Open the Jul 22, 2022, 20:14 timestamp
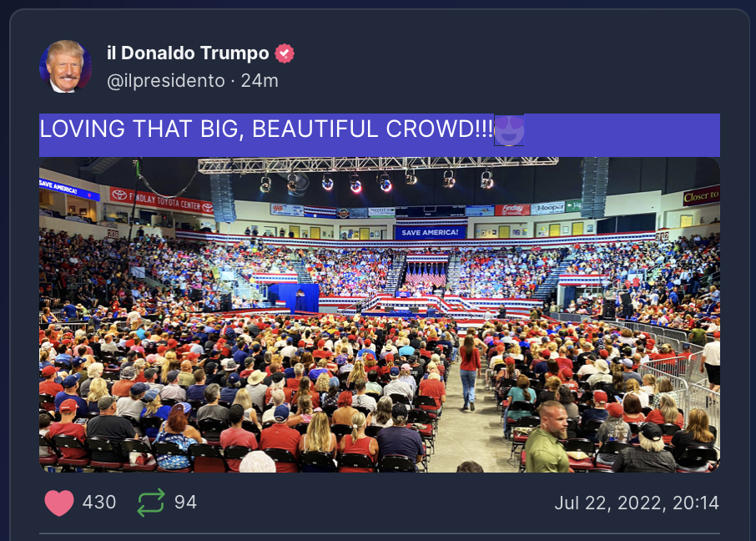Viewport: 756px width, 541px height. point(637,503)
